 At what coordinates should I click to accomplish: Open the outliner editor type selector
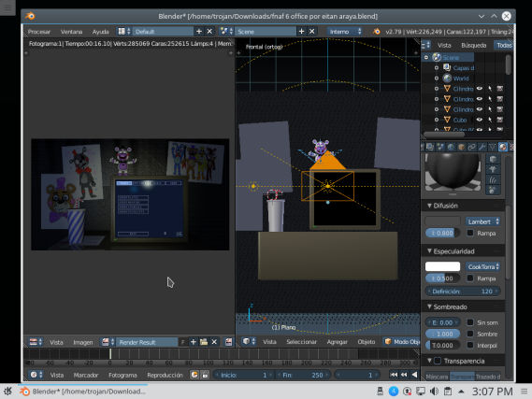pos(426,45)
